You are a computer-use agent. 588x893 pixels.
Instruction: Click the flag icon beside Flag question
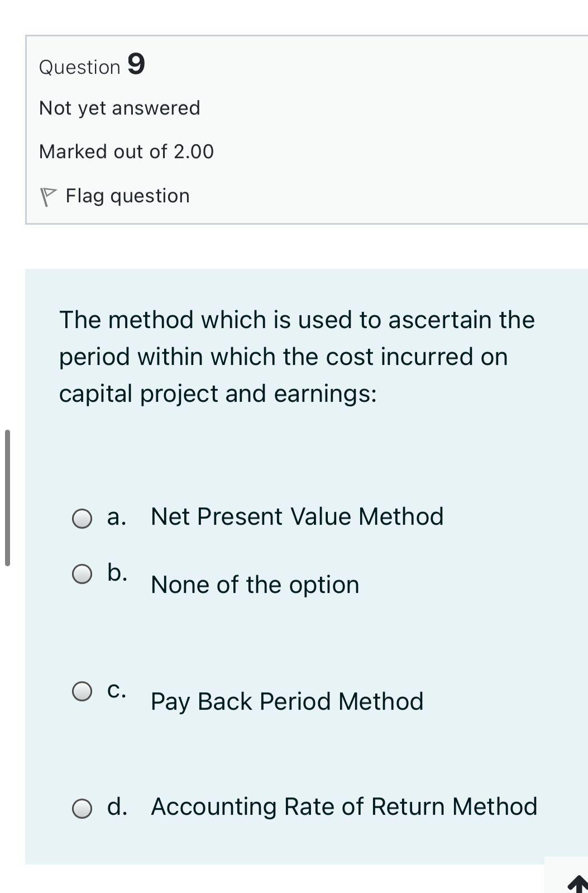[x=50, y=195]
